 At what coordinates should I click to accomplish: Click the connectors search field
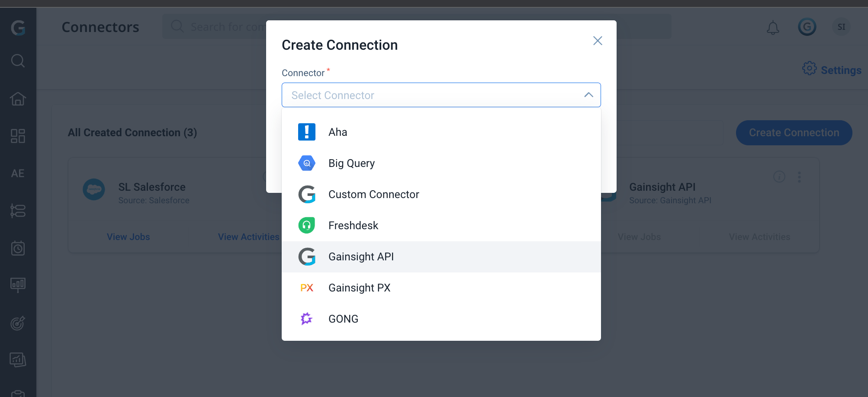point(417,26)
